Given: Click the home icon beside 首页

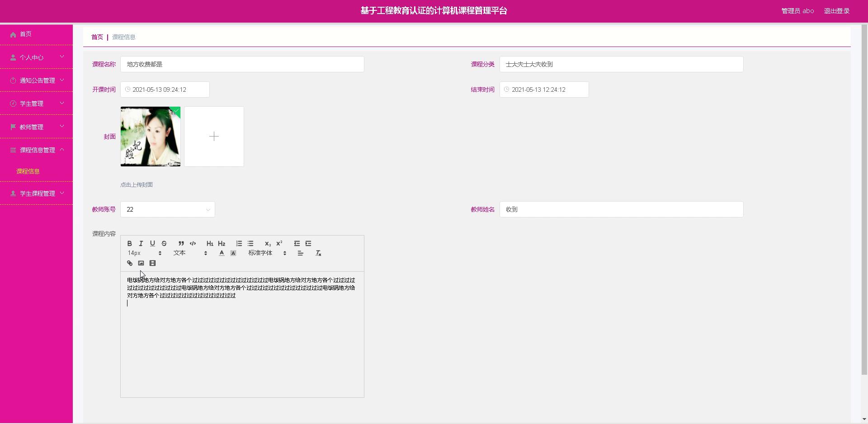Looking at the screenshot, I should [13, 34].
